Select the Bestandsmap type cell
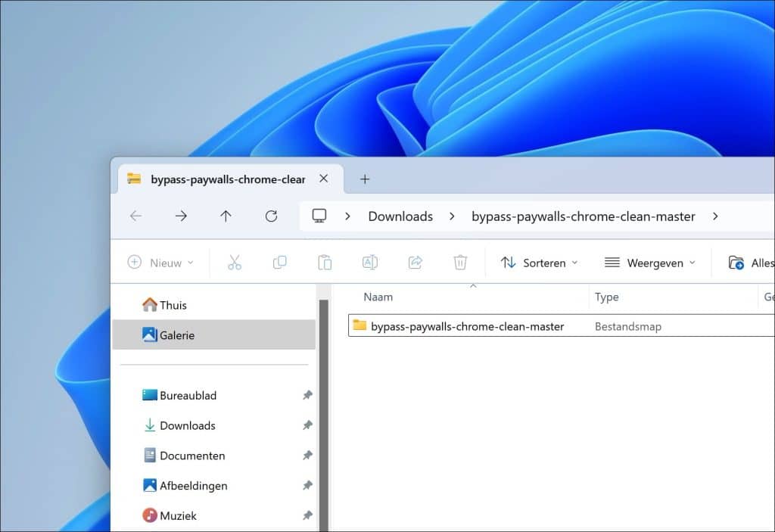 [627, 326]
